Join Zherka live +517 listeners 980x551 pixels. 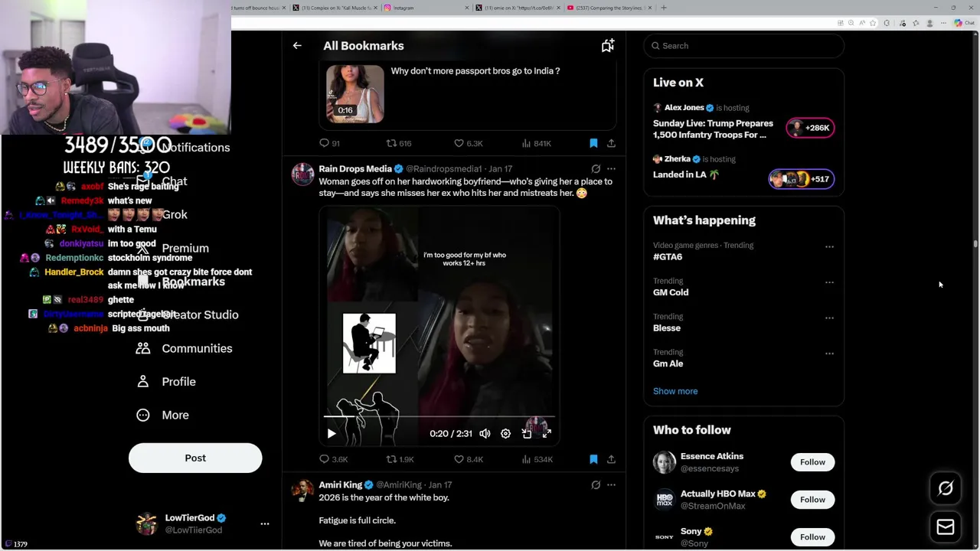point(802,179)
